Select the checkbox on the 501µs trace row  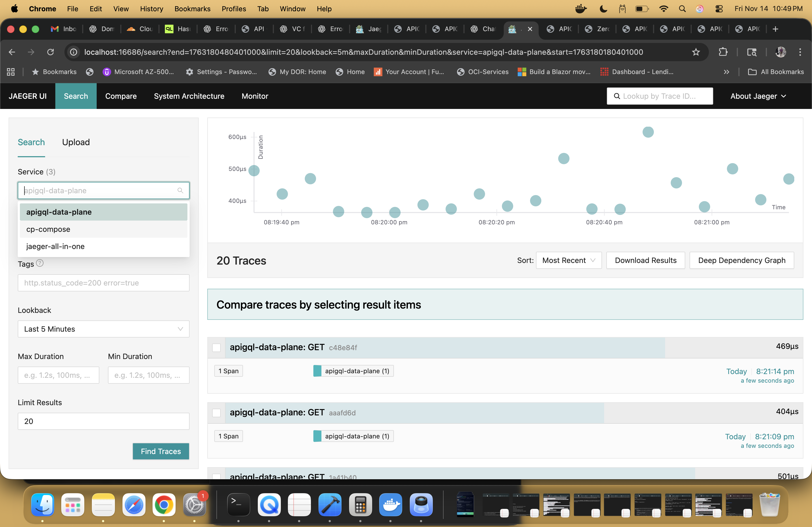[217, 477]
